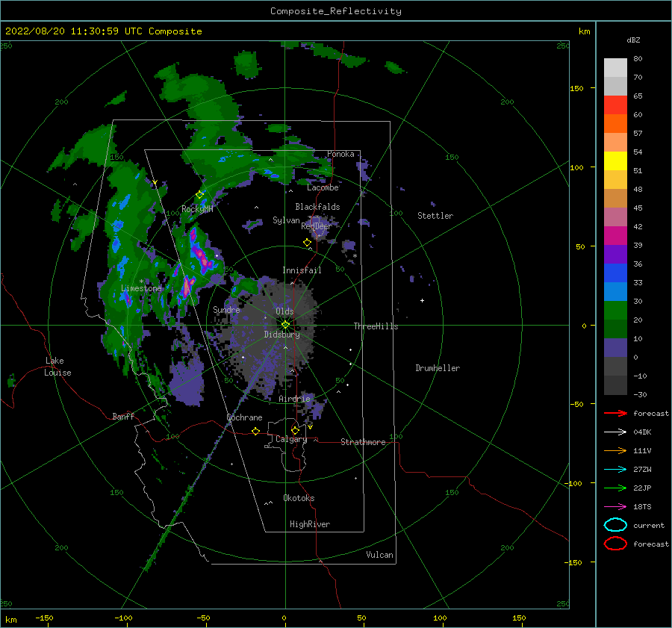Select the light blue 30-33 dBZ swatch
Image resolution: width=672 pixels, height=628 pixels.
615,291
